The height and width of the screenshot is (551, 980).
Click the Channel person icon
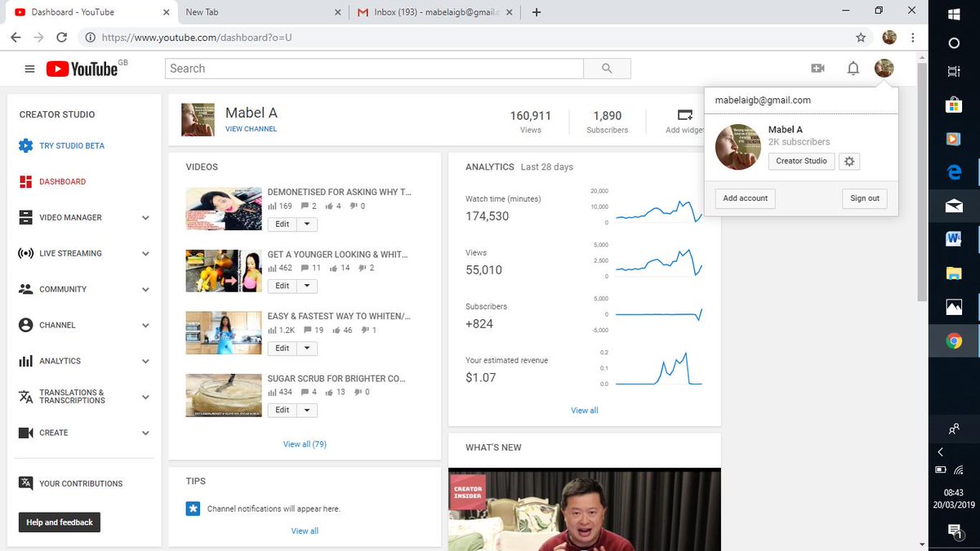click(x=25, y=325)
